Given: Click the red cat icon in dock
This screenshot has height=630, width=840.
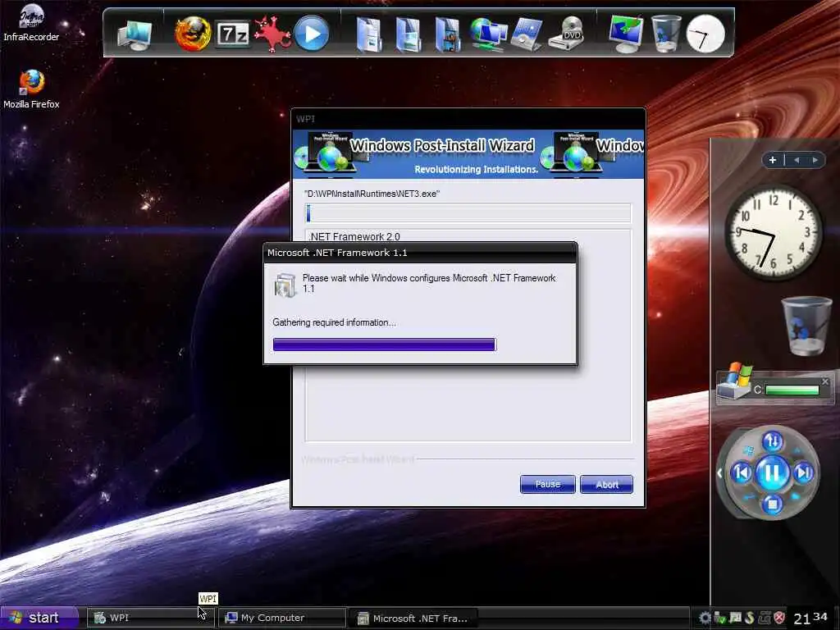Looking at the screenshot, I should [x=272, y=34].
